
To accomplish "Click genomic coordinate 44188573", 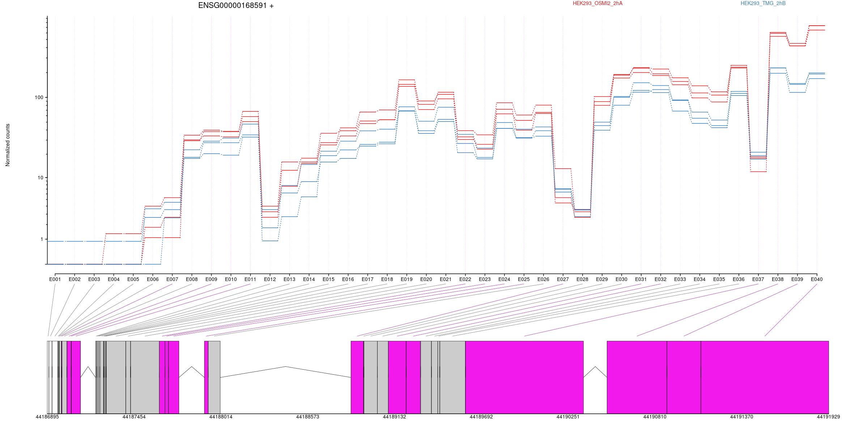I will 308,417.
